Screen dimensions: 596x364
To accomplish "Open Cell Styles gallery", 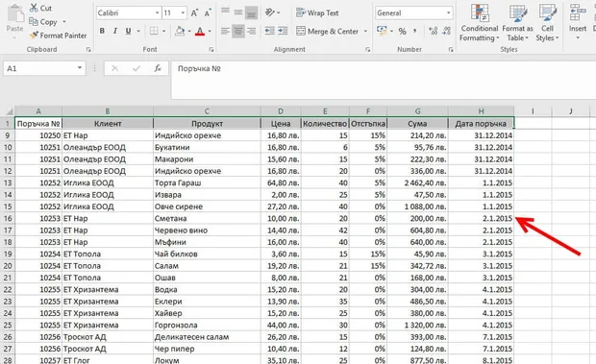I will 547,22.
